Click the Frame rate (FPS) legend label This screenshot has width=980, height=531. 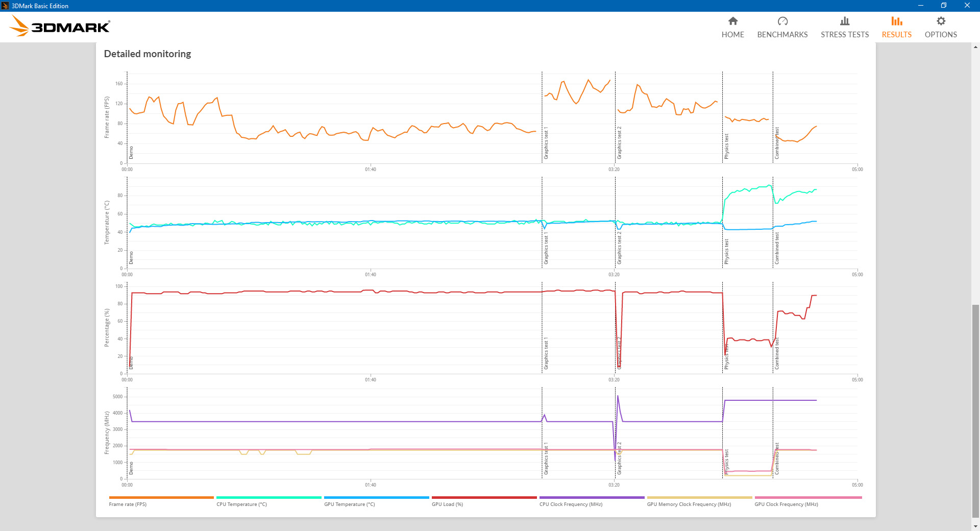128,504
